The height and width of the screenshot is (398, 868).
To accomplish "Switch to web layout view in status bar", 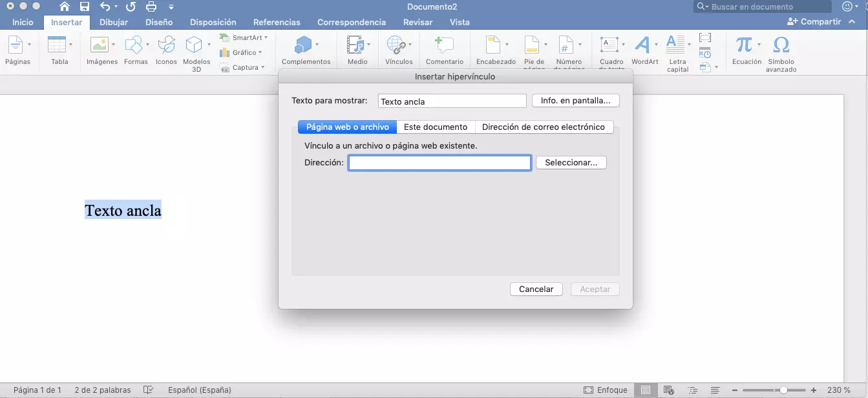I will click(x=669, y=390).
